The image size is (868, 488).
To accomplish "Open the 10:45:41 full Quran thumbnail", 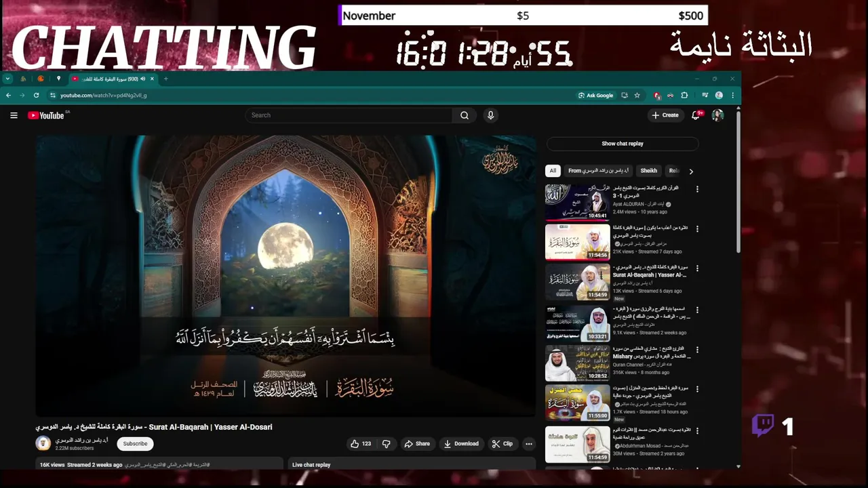I will pyautogui.click(x=577, y=202).
